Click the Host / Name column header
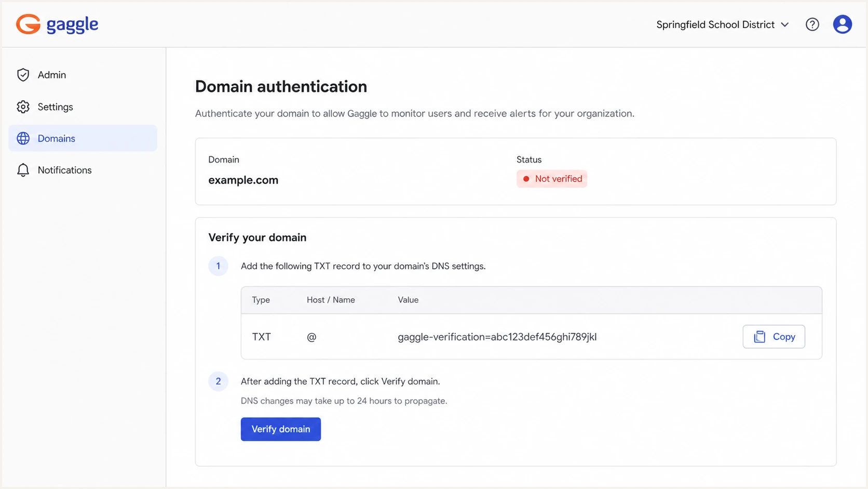The height and width of the screenshot is (489, 868). 331,300
